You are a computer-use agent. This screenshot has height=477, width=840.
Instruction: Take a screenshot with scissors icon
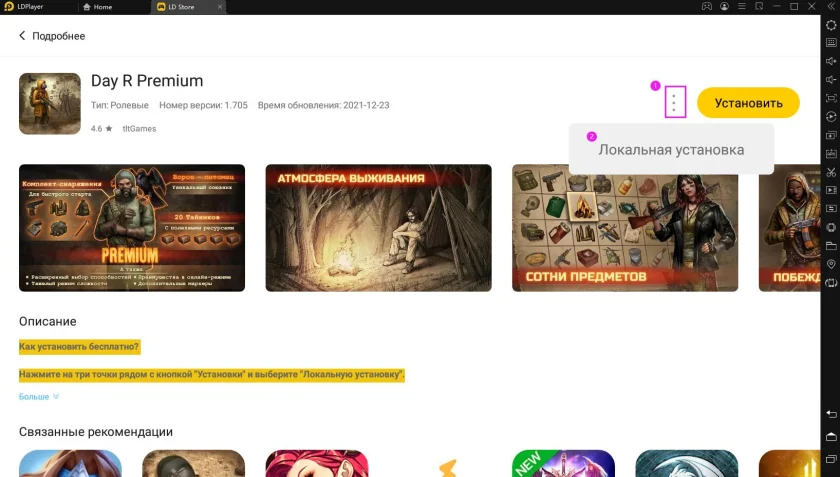click(831, 172)
